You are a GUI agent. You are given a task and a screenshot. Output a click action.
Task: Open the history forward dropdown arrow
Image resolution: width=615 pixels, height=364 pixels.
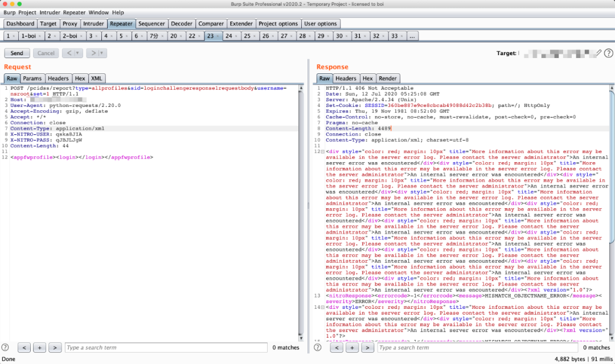(101, 53)
